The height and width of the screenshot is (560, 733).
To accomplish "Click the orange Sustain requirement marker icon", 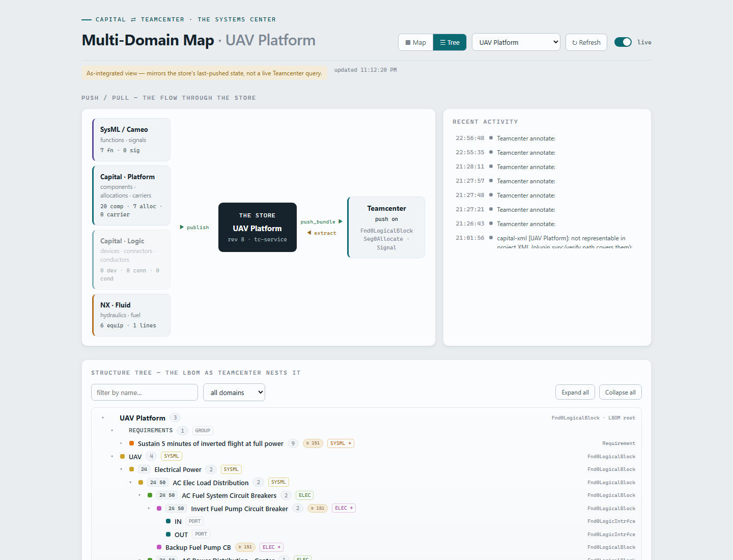I will click(x=131, y=443).
